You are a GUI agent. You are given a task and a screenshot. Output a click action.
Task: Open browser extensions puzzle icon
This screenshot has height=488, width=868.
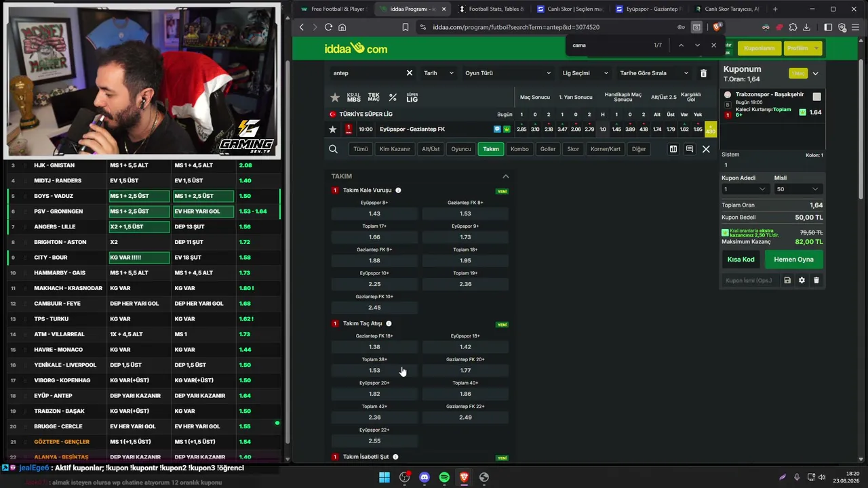[793, 27]
